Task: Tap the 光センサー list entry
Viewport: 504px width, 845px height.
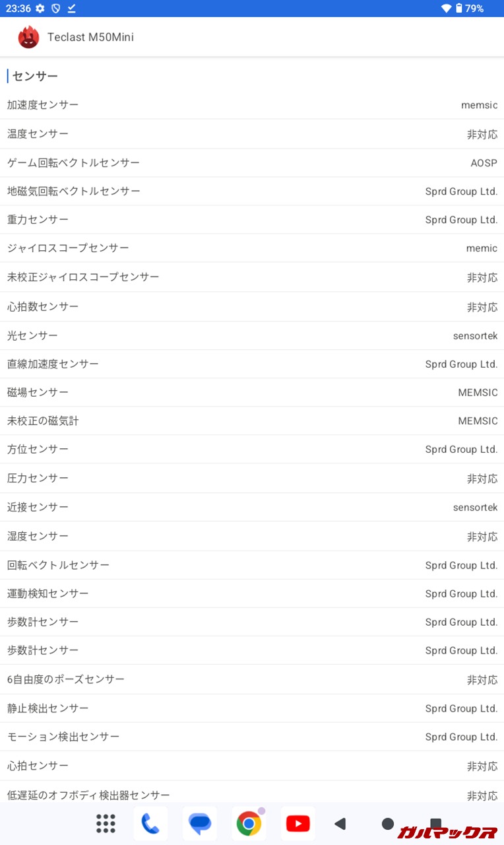Action: 252,335
